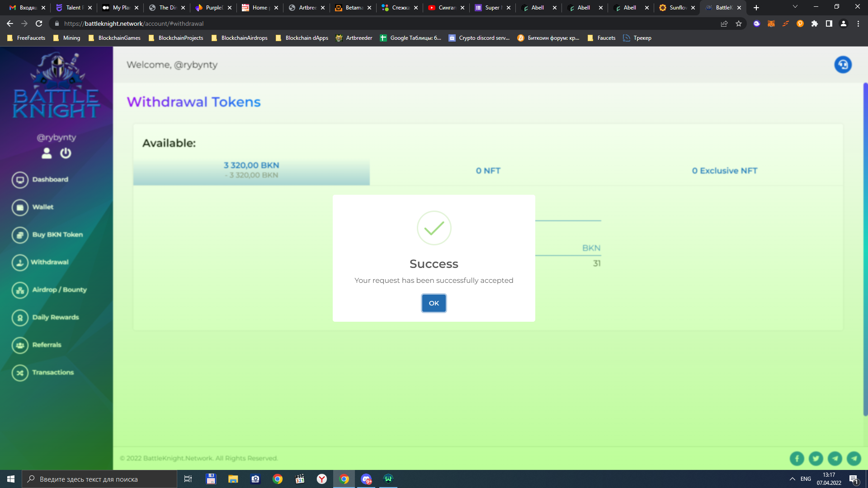Viewport: 868px width, 488px height.
Task: Open the tab search dropdown arrow
Action: 795,7
